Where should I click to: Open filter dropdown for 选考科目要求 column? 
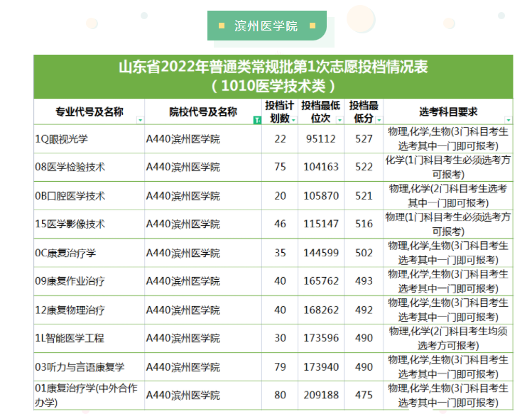[508, 120]
